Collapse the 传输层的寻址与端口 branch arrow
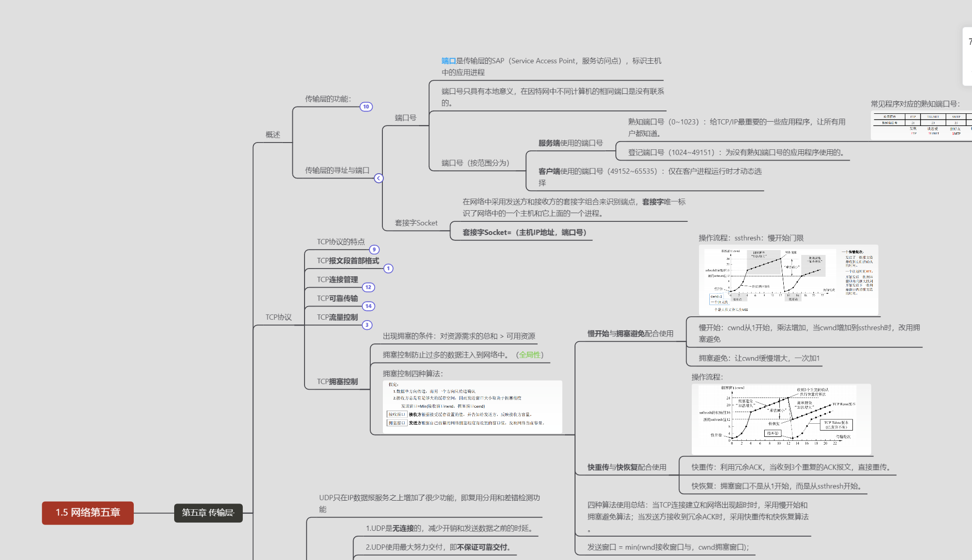Viewport: 972px width, 560px height. click(378, 178)
